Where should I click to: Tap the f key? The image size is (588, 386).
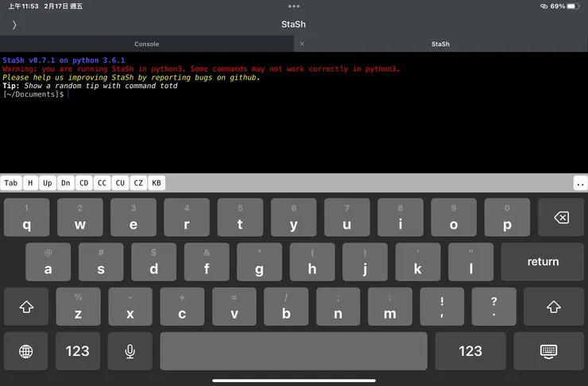(207, 262)
